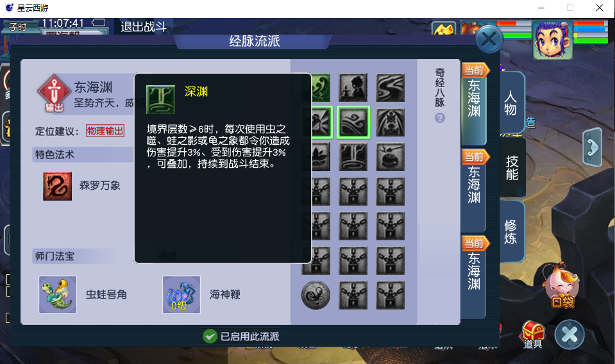Switch to the 人物 tab
This screenshot has width=615, height=364.
click(512, 103)
